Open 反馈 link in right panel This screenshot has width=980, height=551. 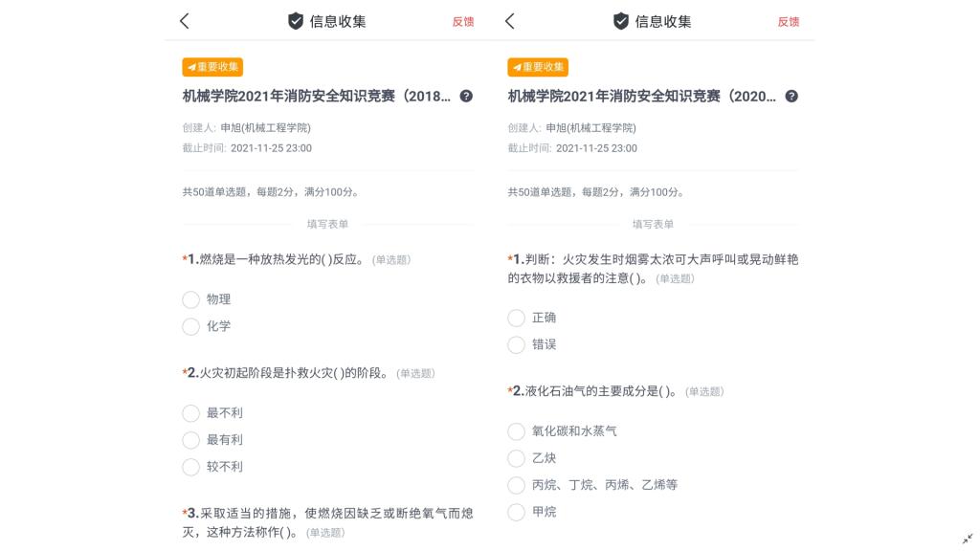click(789, 22)
